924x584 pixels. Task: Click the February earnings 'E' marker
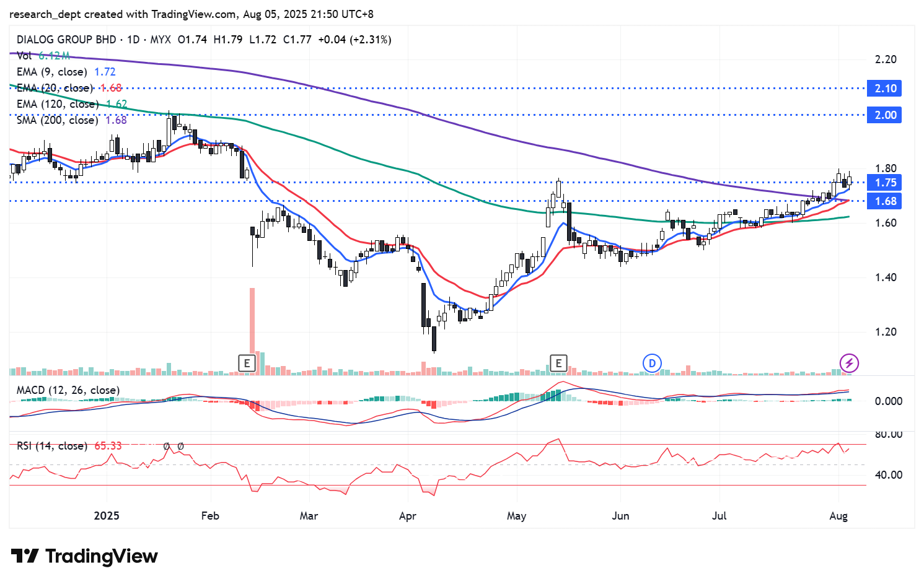[247, 363]
